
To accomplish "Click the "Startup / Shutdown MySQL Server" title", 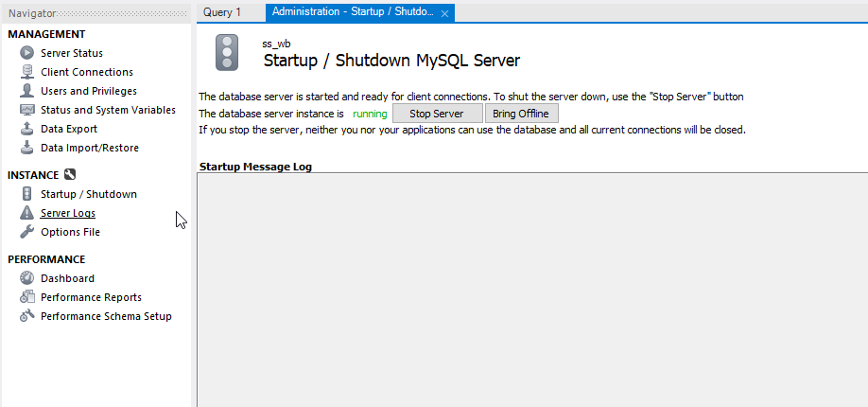I will tap(391, 60).
